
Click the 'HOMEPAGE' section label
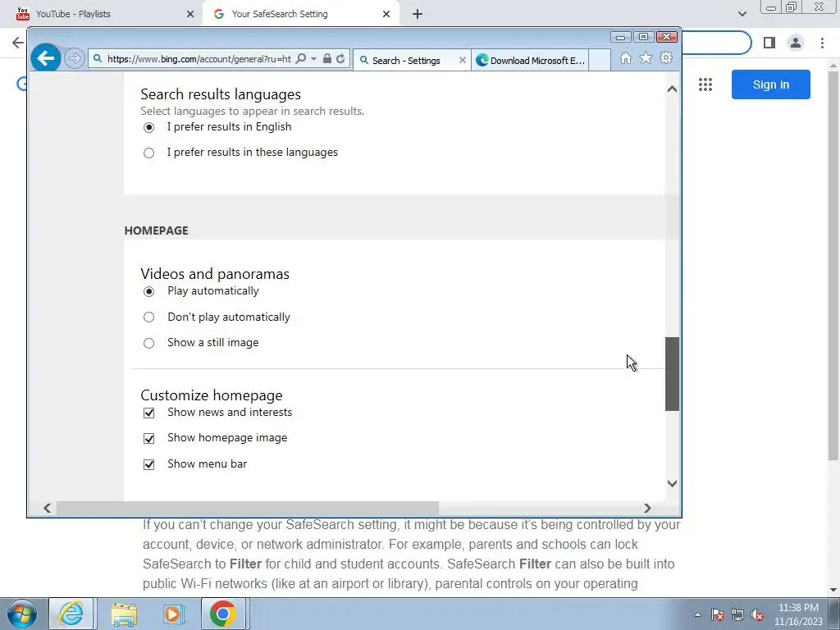click(157, 231)
